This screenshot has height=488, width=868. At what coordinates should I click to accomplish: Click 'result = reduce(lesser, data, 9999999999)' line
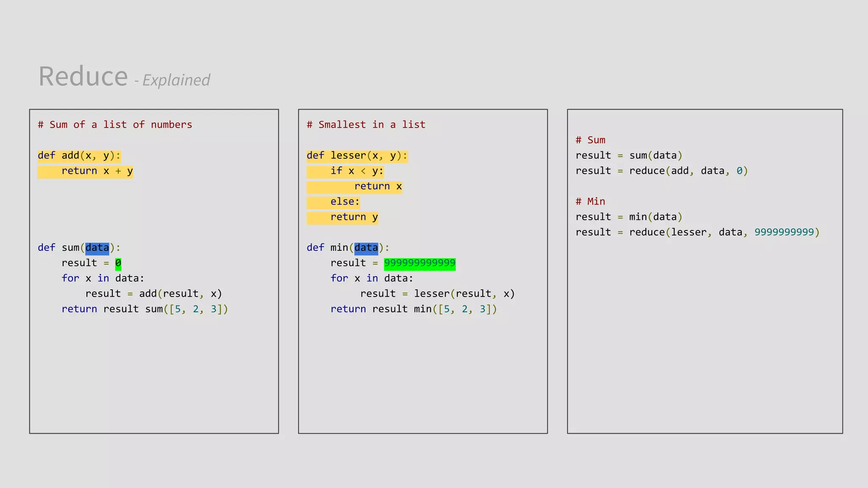[698, 232]
